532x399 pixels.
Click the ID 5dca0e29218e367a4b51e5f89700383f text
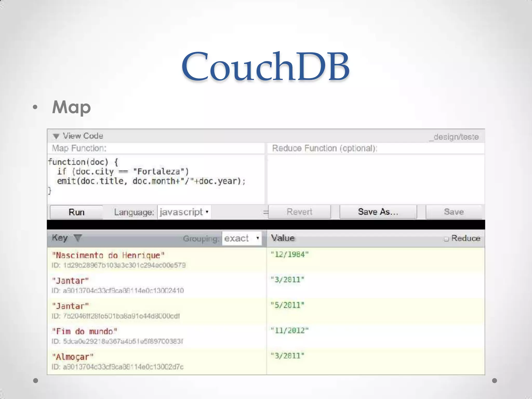(117, 341)
